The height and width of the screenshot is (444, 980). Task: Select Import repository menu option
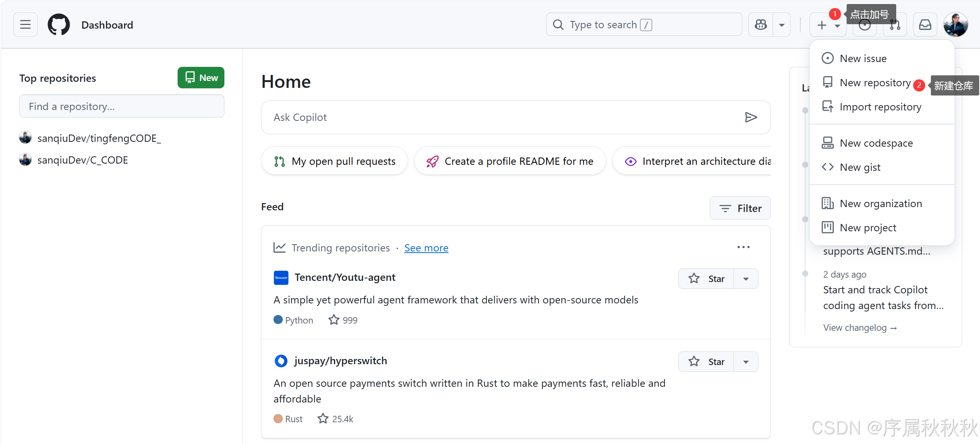[880, 107]
